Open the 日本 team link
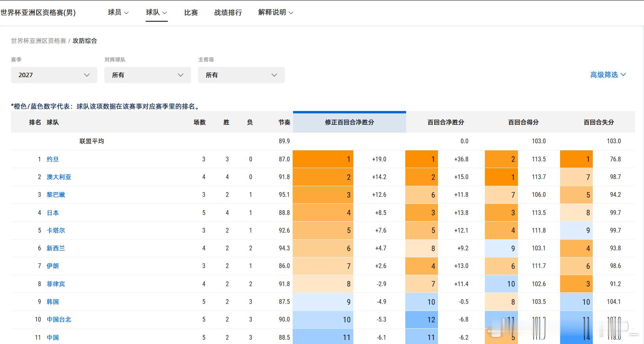Viewport: 644px width, 344px height. click(53, 213)
